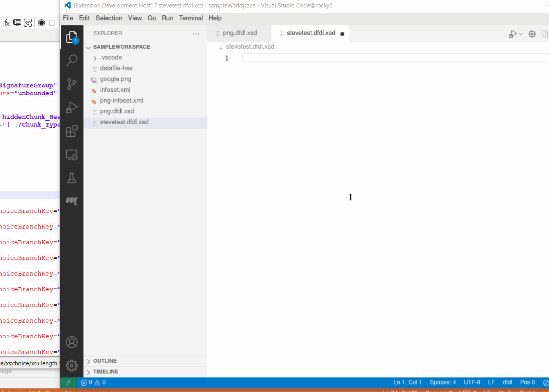
Task: Open More Actions (...) in the Explorer header
Action: pyautogui.click(x=196, y=34)
